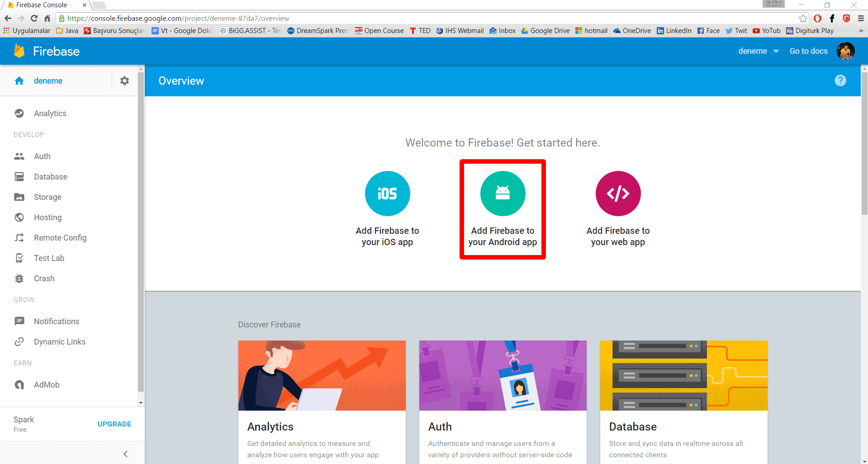Open the Overview help question mark

coord(840,80)
